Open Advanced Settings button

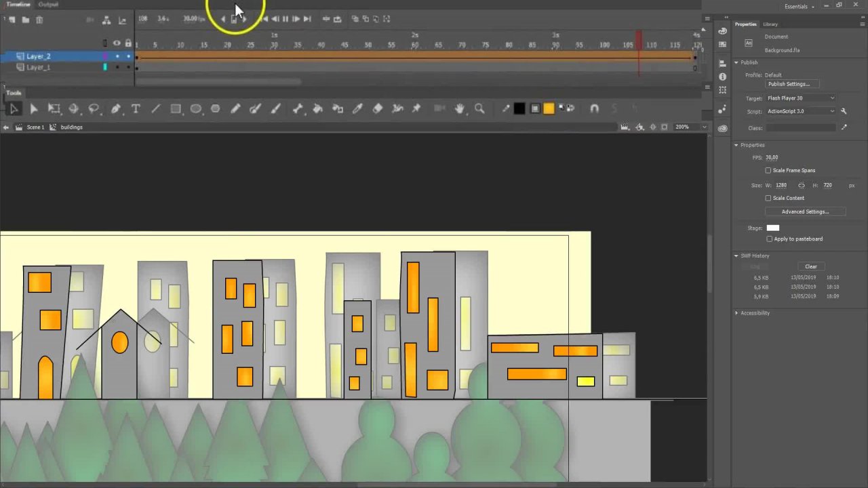click(x=805, y=212)
